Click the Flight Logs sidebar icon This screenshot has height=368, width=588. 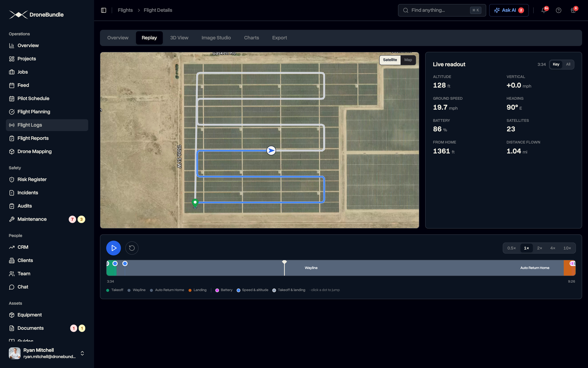12,125
